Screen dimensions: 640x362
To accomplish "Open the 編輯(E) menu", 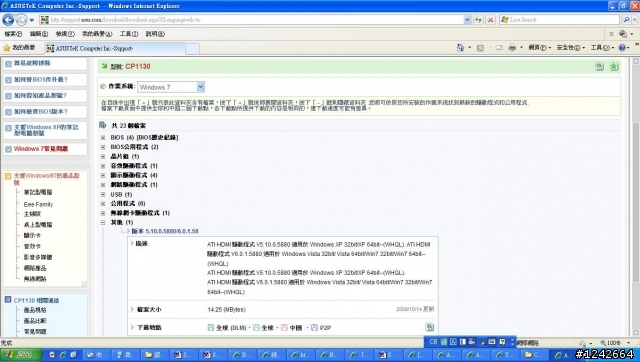I will [x=39, y=34].
